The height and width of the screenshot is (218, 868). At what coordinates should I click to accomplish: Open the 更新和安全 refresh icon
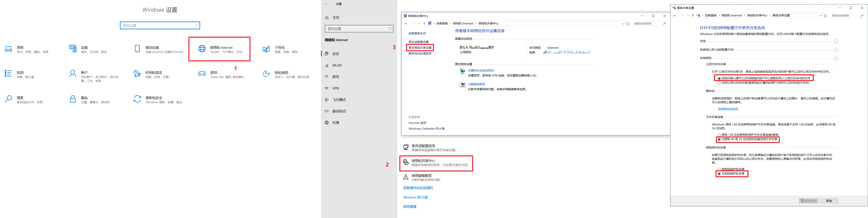tap(137, 99)
